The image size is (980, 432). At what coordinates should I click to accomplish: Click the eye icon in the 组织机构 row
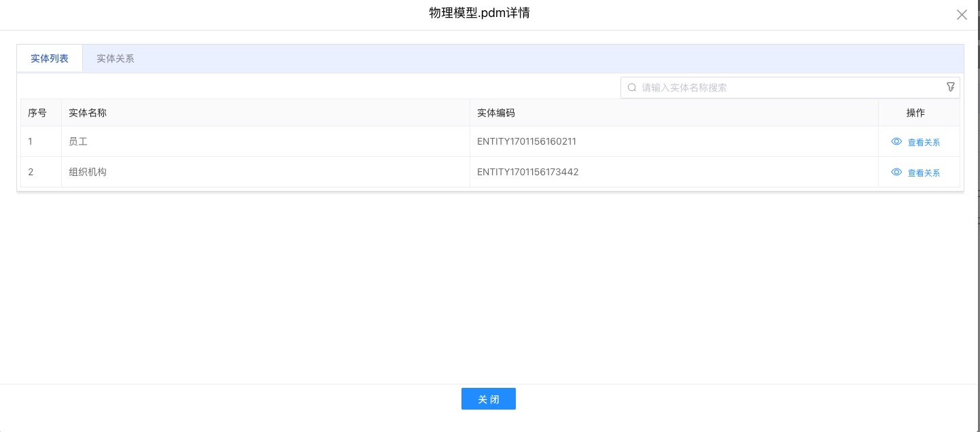click(896, 173)
